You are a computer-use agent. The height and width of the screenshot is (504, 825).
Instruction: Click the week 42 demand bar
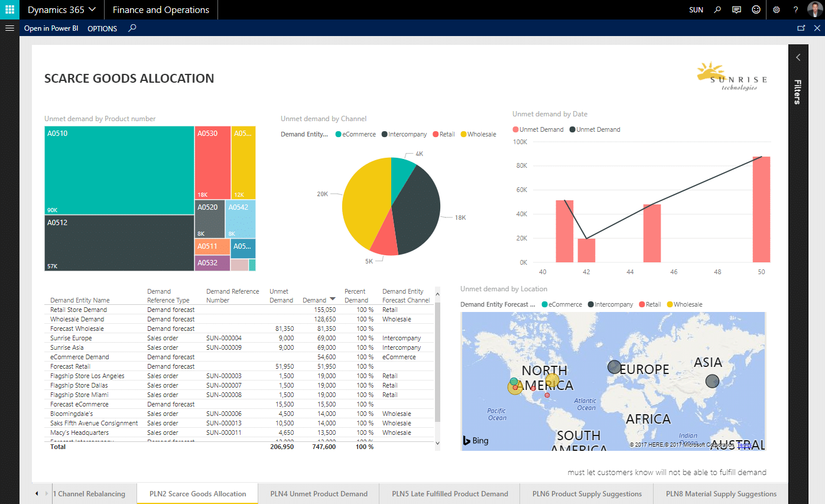point(586,250)
